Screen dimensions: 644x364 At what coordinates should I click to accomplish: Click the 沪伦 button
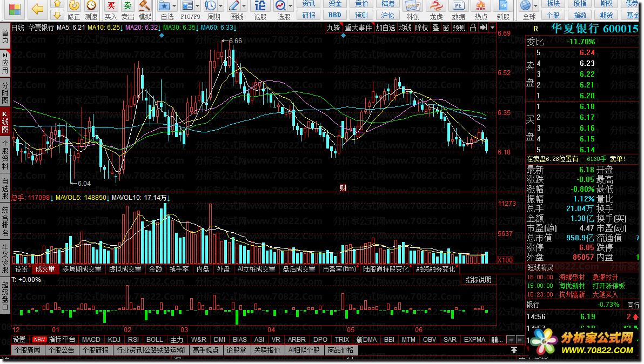[x=388, y=15]
